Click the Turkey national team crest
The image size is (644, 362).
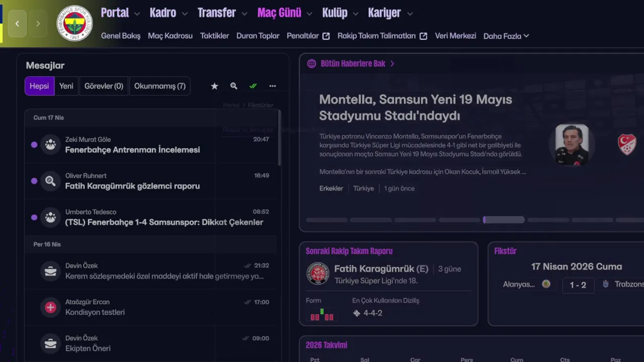coord(627,144)
